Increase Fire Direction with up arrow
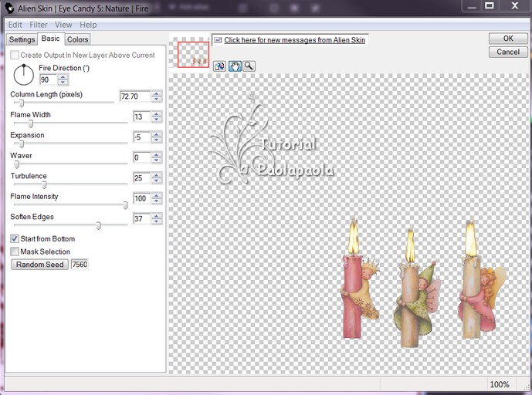This screenshot has height=395, width=532. coord(63,77)
